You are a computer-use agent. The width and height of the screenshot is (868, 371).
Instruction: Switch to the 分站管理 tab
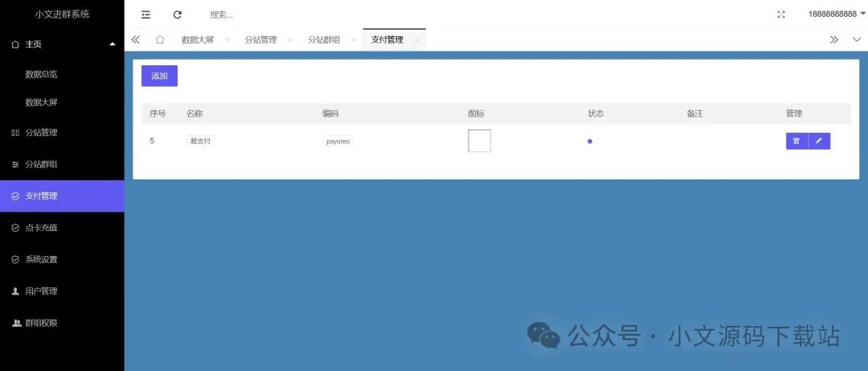[260, 40]
